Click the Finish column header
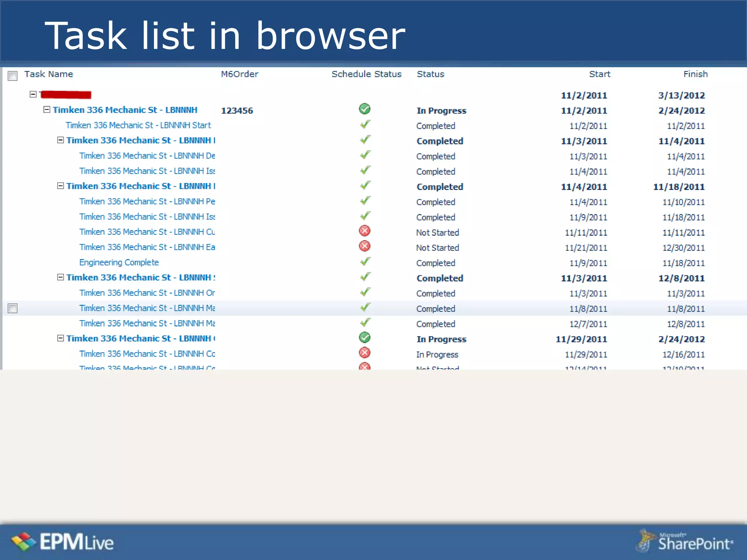Image resolution: width=747 pixels, height=560 pixels. point(696,74)
